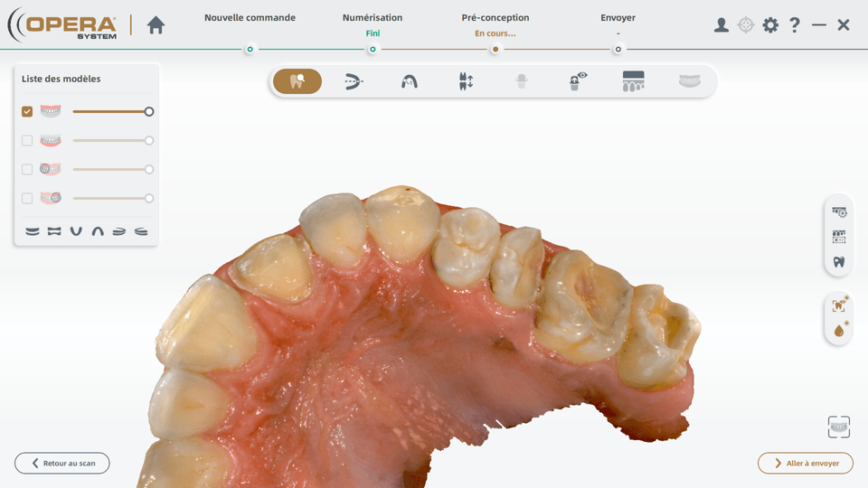868x488 pixels.
Task: Click the first model's opacity slider
Action: tap(110, 112)
